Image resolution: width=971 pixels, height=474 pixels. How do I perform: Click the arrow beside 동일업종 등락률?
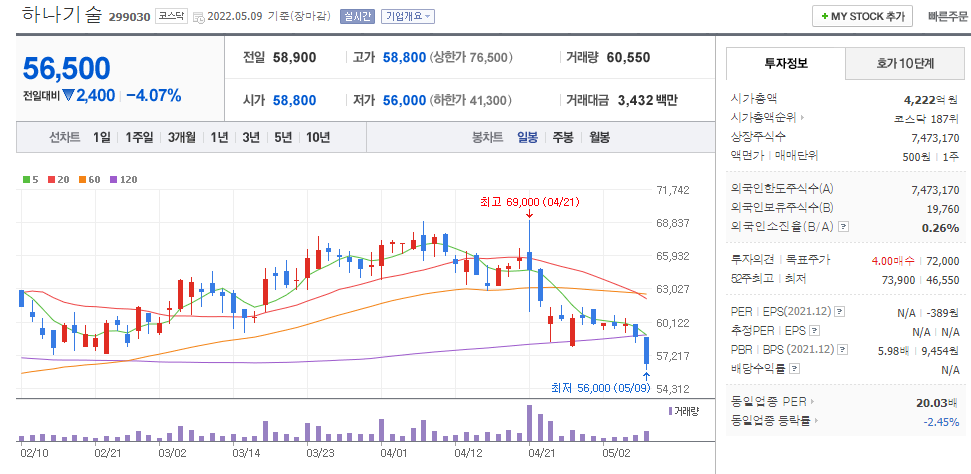[816, 421]
